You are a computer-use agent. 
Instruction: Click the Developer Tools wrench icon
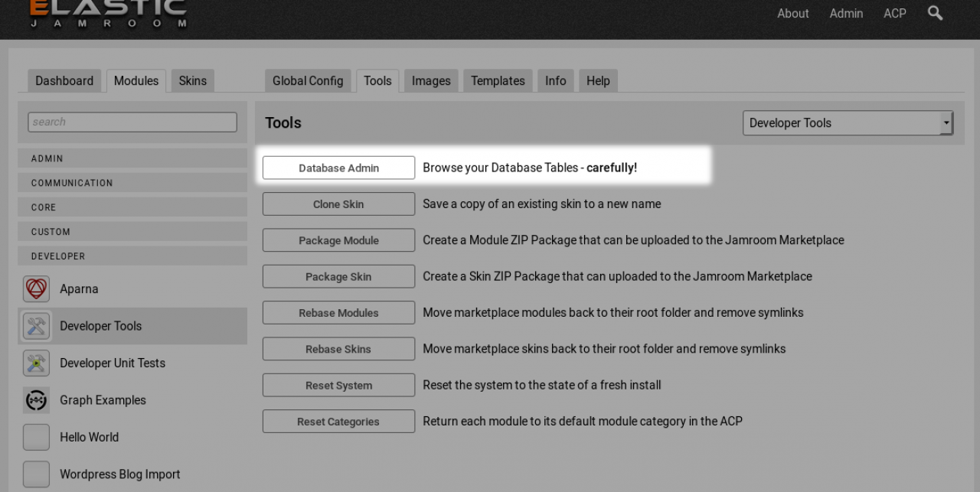pos(36,326)
